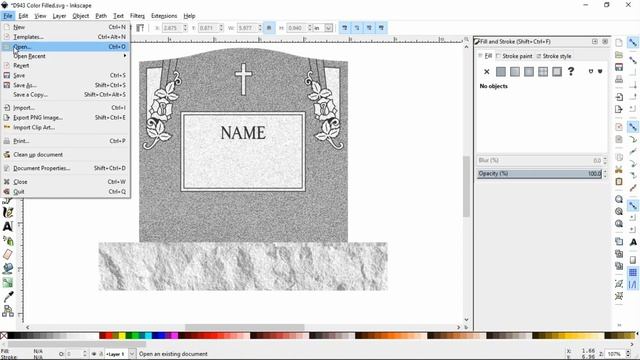This screenshot has height=360, width=640.
Task: Pick the yellow swatch in the palette
Action: pos(122,336)
